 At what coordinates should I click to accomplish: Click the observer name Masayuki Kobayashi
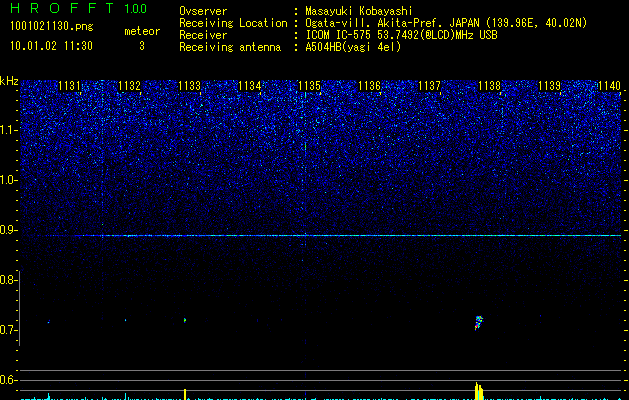pyautogui.click(x=359, y=11)
